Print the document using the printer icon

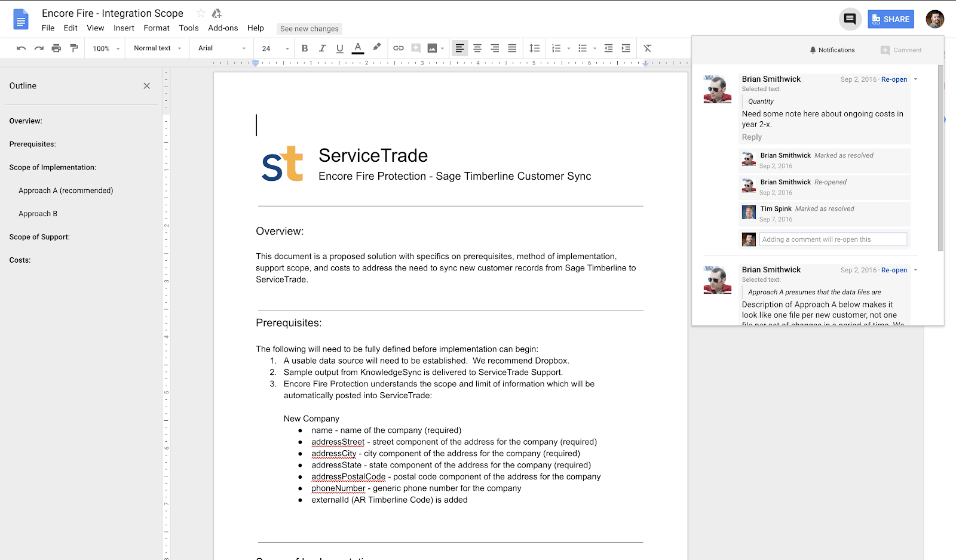pos(56,48)
